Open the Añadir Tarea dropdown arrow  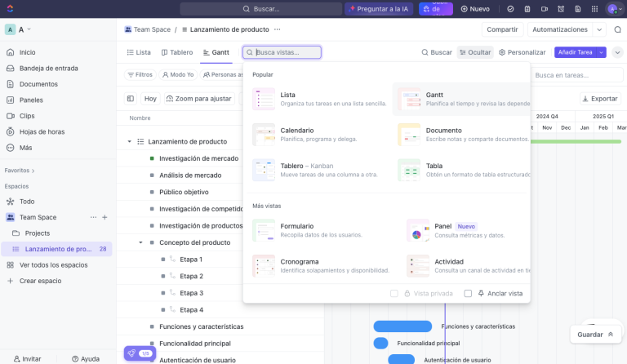point(602,52)
